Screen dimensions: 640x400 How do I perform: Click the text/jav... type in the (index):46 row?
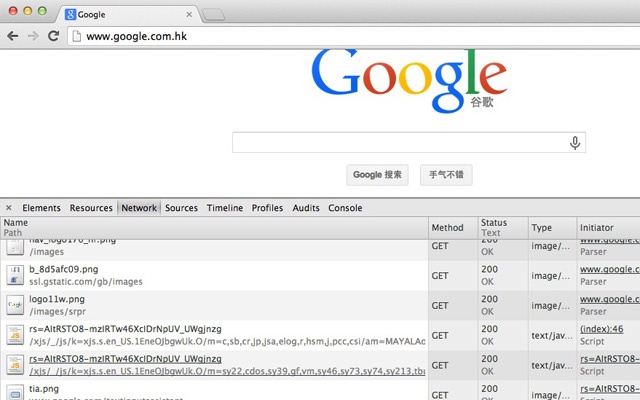[x=552, y=336]
